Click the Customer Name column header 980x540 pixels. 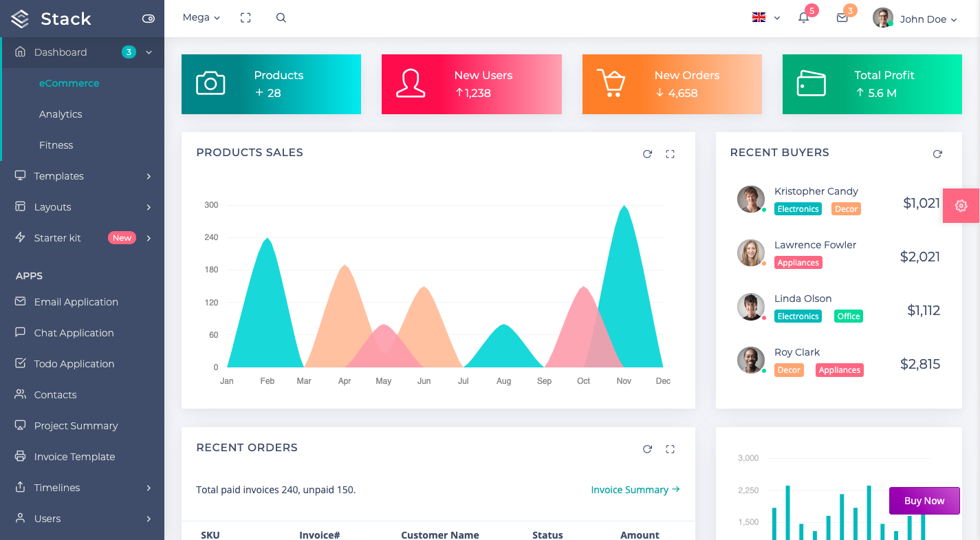pyautogui.click(x=440, y=534)
